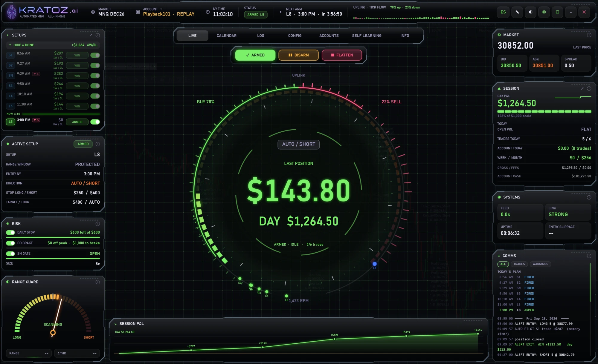Toggle the Daily Stop risk switch
Screen dimensions: 598x364
click(10, 232)
